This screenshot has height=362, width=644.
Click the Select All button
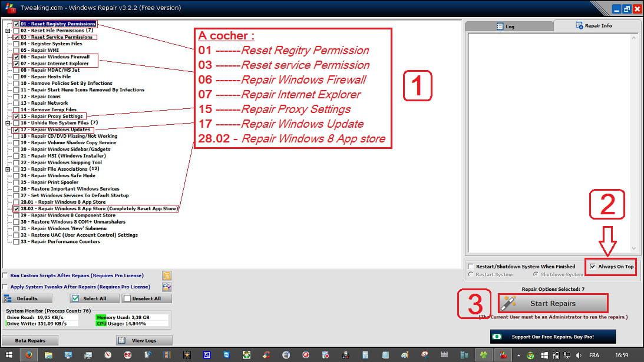94,298
